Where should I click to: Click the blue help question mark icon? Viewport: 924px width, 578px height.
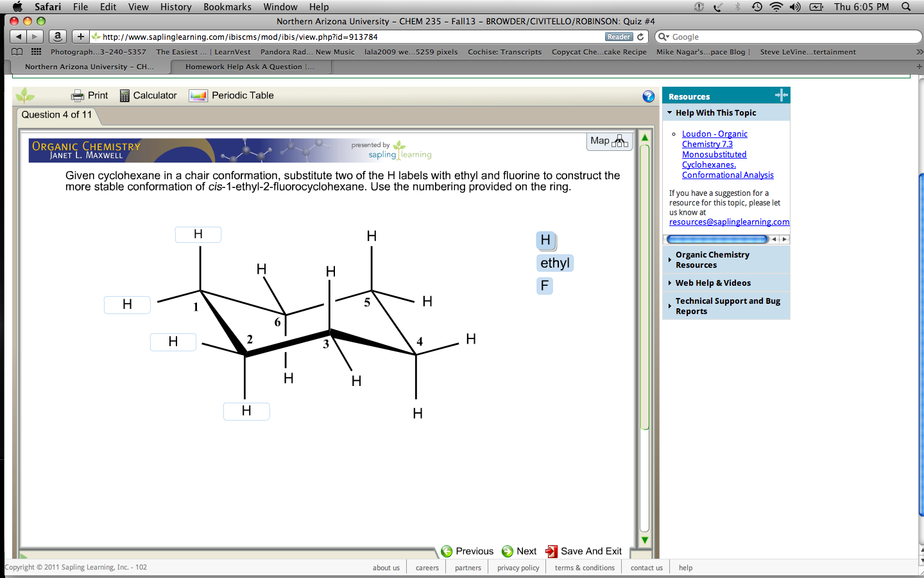pyautogui.click(x=648, y=96)
